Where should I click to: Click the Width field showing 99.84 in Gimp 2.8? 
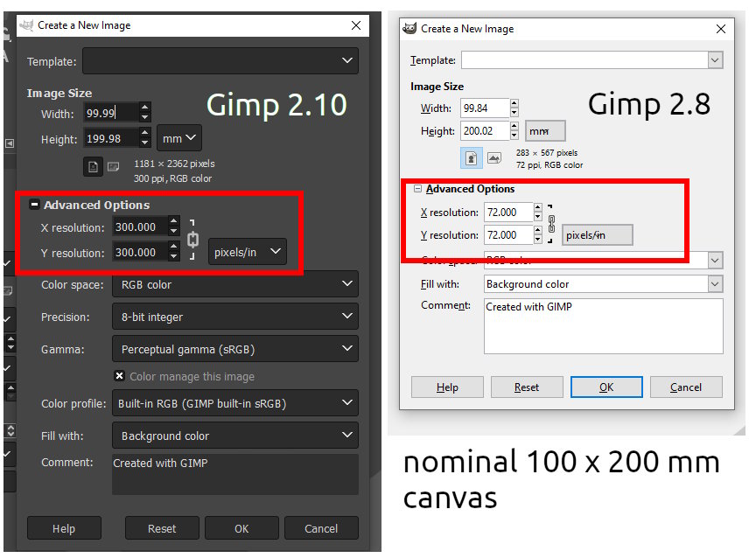(485, 108)
